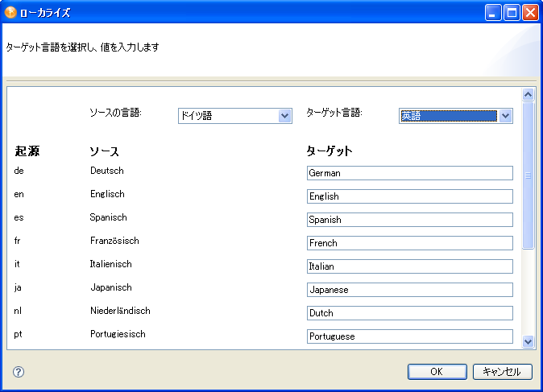The height and width of the screenshot is (392, 543).
Task: Select the Japanese target input field
Action: [409, 290]
